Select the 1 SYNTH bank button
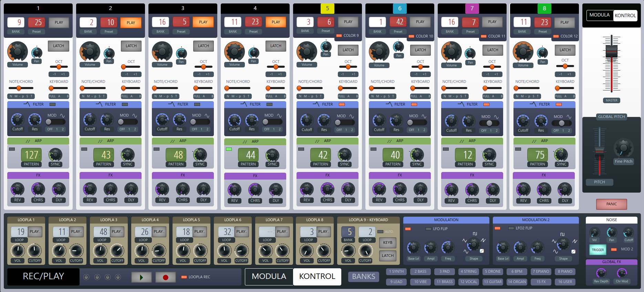The image size is (644, 292). pos(396,271)
